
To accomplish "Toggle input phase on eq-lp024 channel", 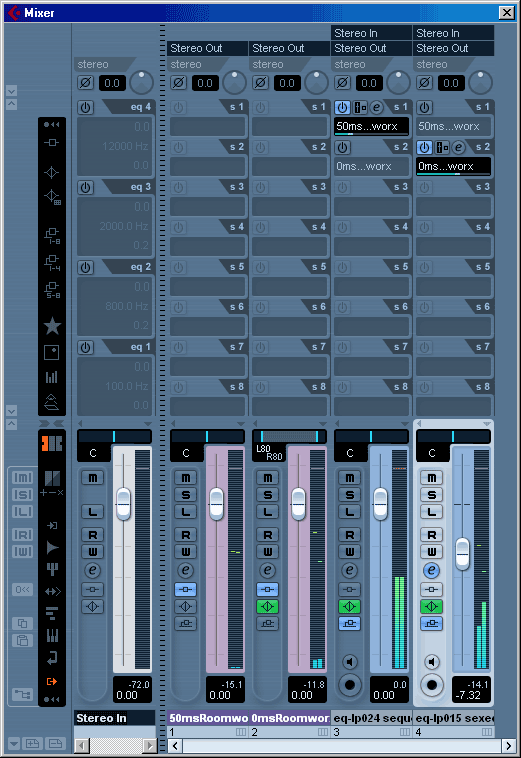I will tap(342, 83).
